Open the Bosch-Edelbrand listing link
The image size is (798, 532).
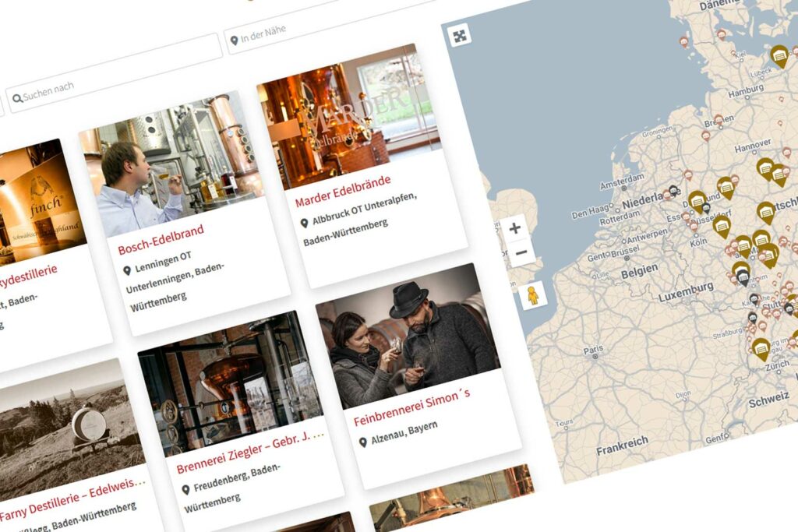point(161,240)
